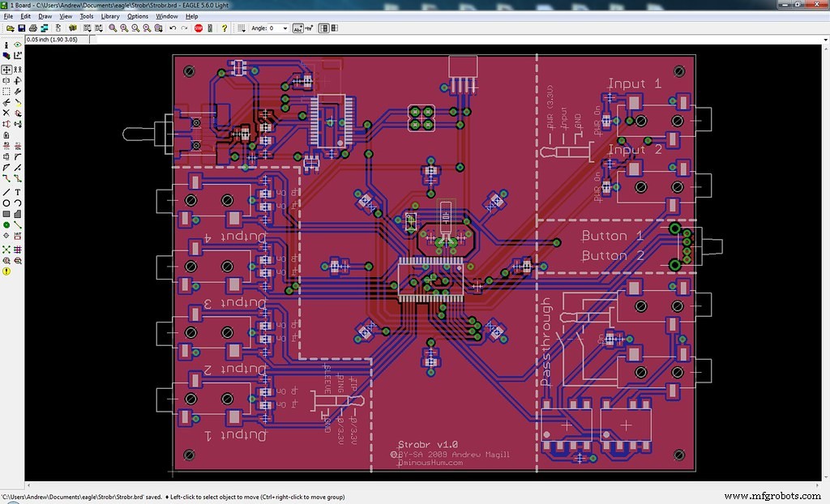Open the Options menu
This screenshot has width=830, height=504.
click(x=138, y=15)
